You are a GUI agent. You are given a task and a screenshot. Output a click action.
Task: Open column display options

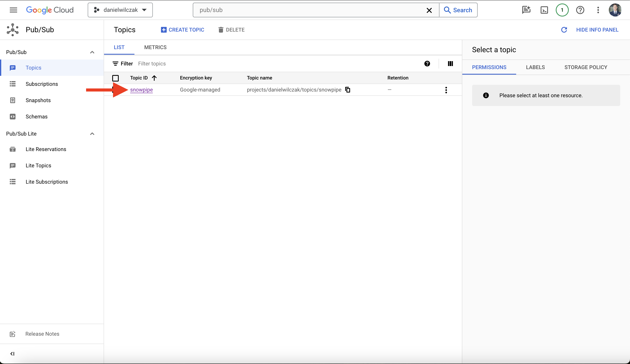(450, 64)
